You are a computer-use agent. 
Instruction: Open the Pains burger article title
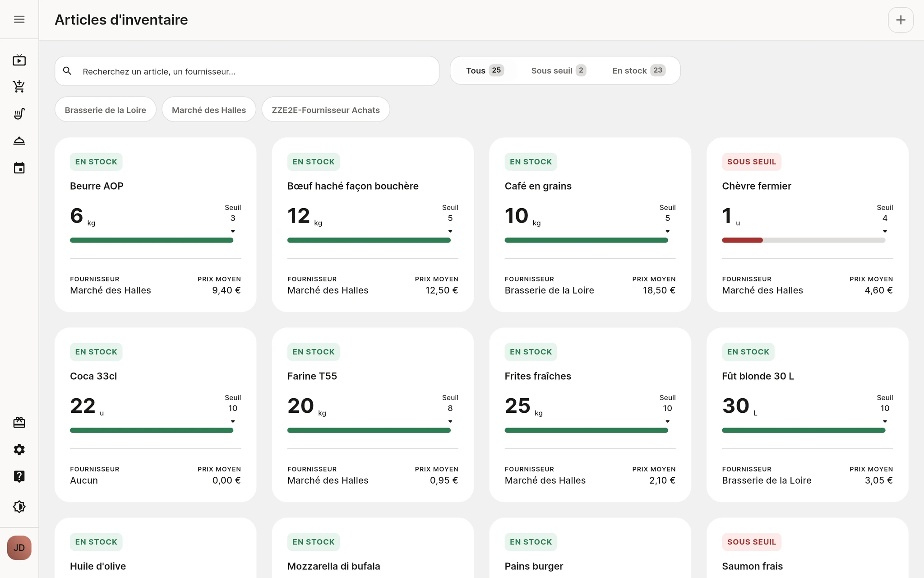534,566
